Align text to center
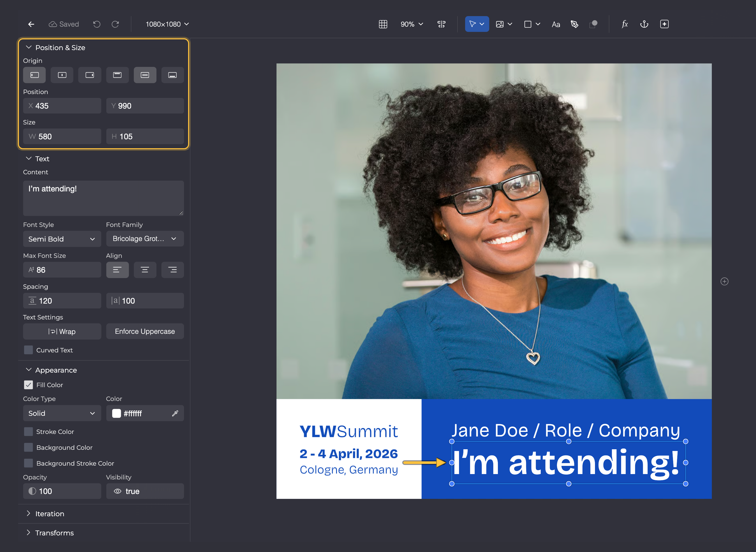 145,270
